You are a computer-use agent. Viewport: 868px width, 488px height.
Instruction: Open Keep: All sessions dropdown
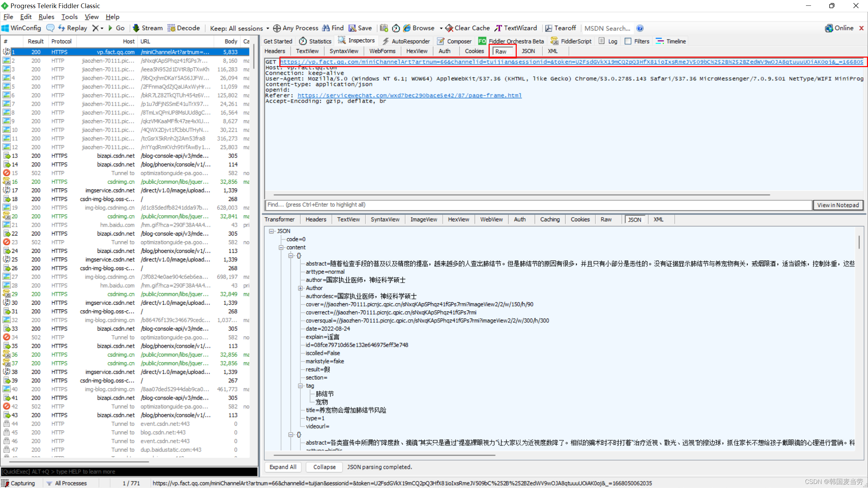[x=239, y=28]
